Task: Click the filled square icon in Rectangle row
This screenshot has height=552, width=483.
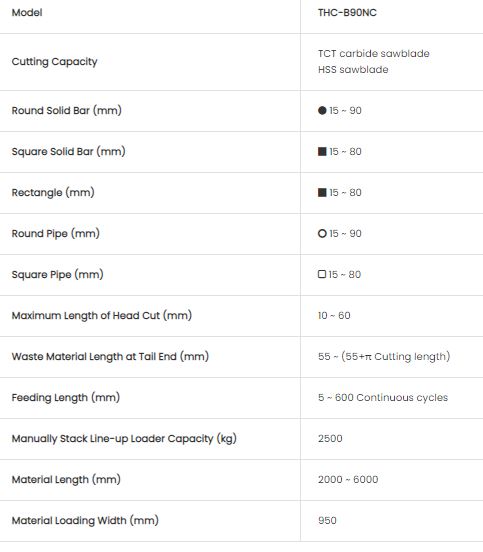Action: (x=322, y=193)
